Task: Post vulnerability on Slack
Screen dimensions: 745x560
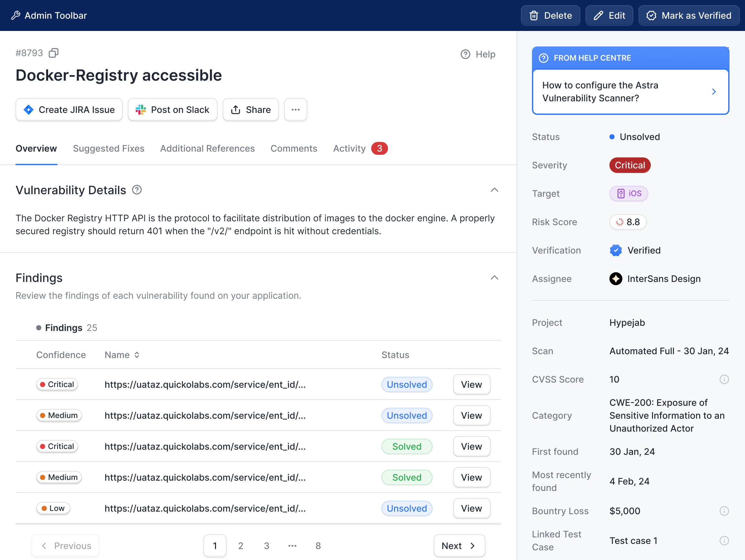Action: pos(172,110)
